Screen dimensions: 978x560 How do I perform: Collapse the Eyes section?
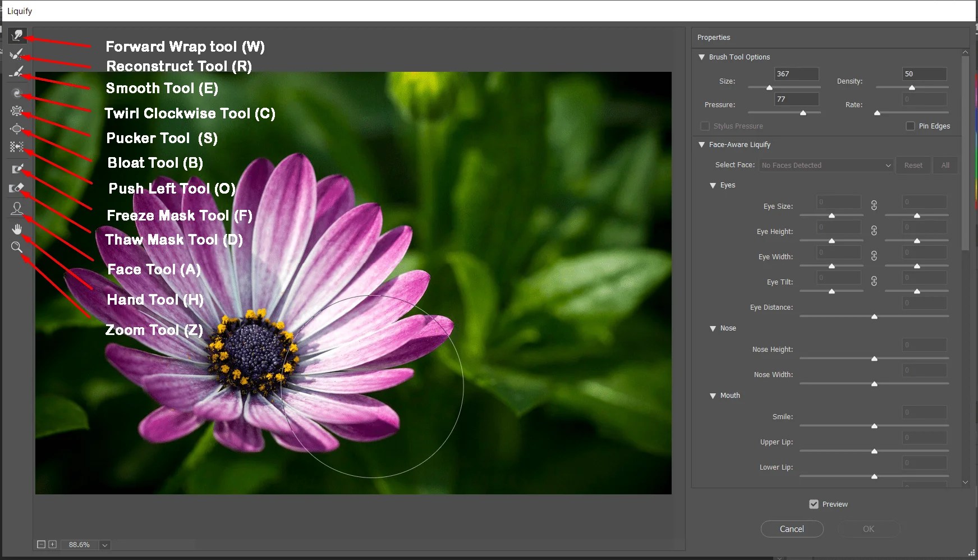click(713, 185)
